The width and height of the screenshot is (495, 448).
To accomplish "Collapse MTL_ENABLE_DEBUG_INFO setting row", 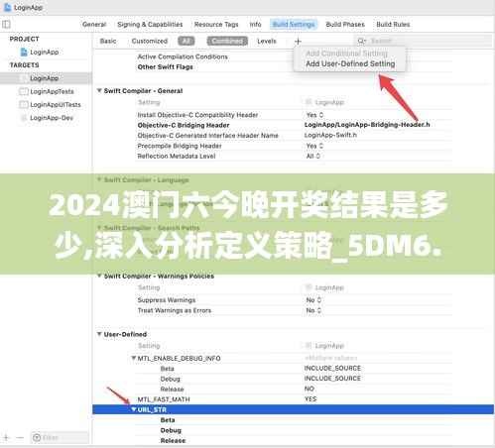I will click(x=133, y=358).
